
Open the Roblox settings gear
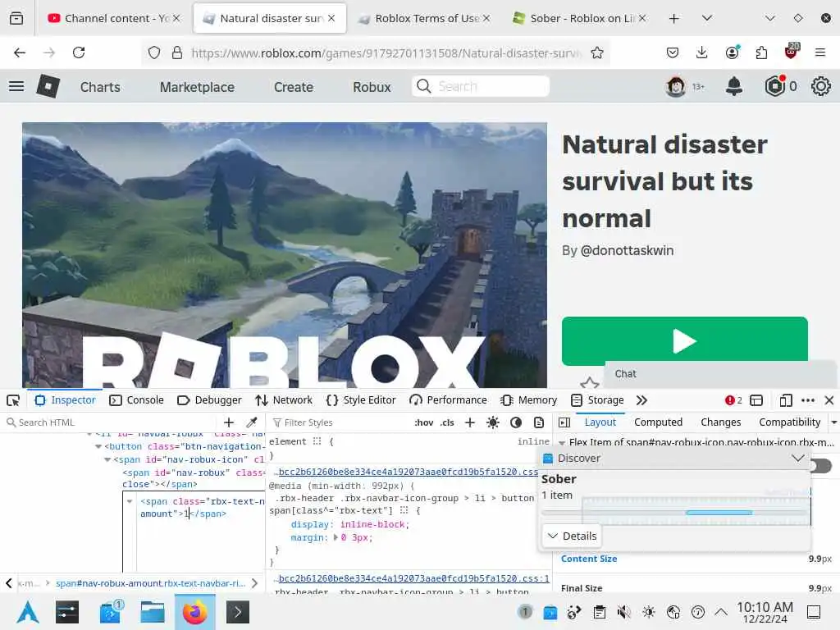[820, 86]
